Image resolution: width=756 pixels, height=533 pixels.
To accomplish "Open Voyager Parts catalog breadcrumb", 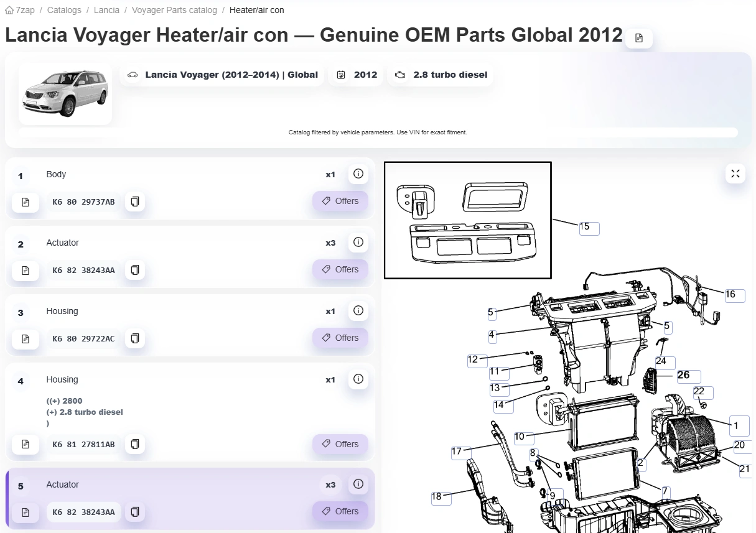I will (x=174, y=11).
